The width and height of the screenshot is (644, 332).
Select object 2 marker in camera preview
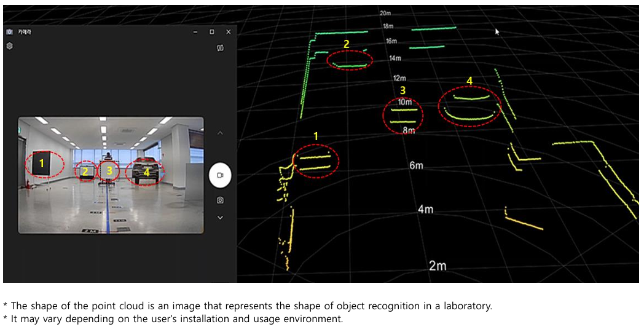[85, 172]
